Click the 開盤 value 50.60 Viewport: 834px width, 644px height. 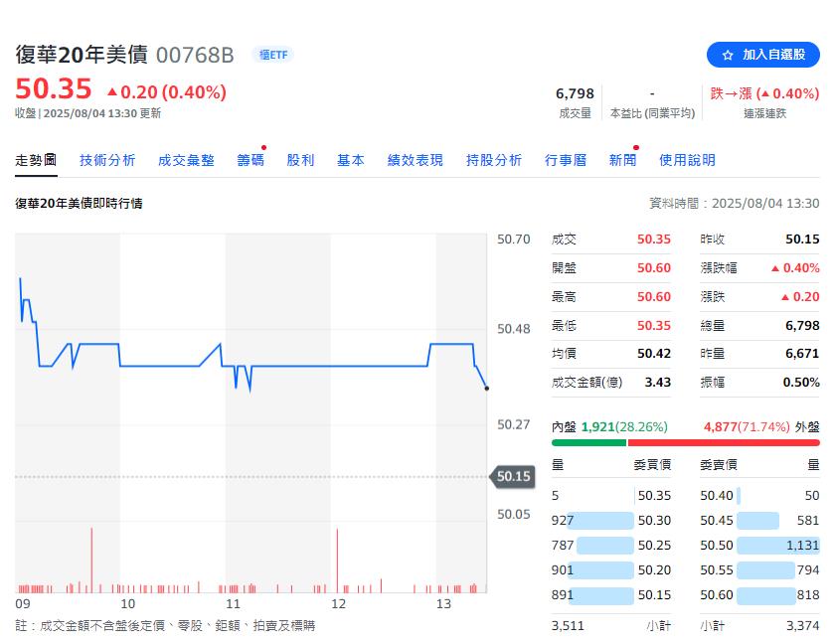point(654,268)
